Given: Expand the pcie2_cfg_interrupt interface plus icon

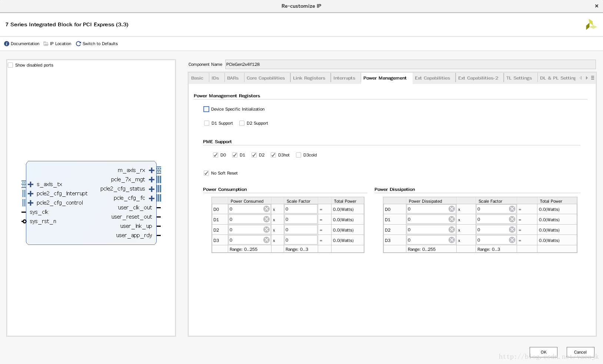Looking at the screenshot, I should point(31,193).
